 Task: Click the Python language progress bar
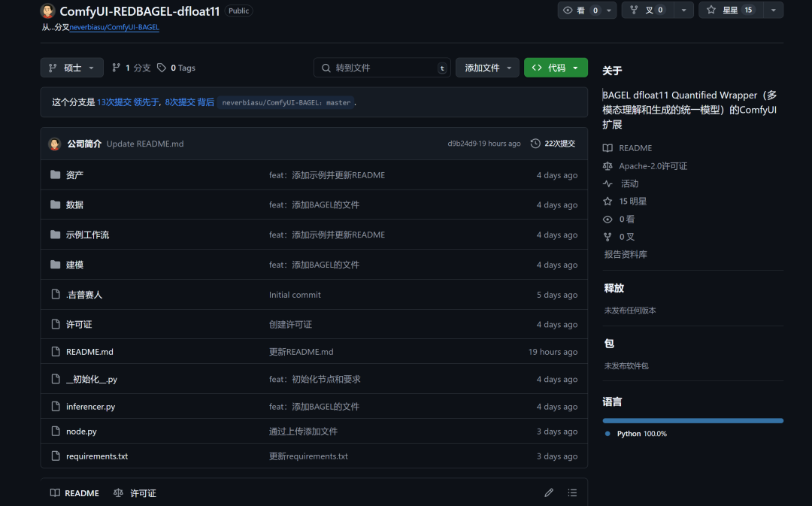point(693,420)
